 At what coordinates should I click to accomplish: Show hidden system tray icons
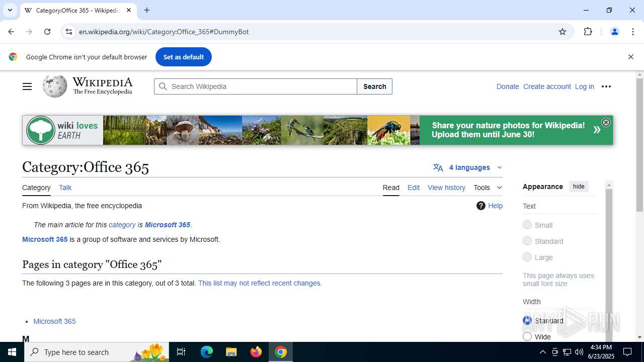pyautogui.click(x=542, y=352)
